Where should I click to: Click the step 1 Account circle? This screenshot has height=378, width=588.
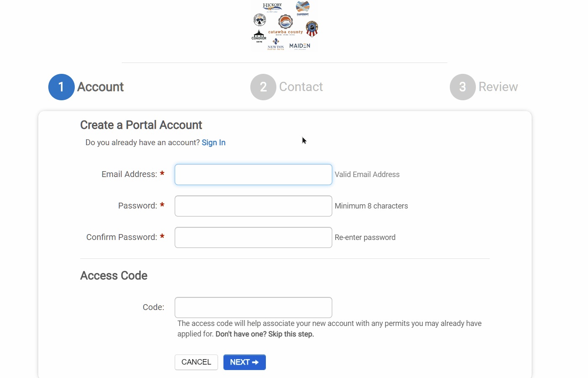click(61, 87)
